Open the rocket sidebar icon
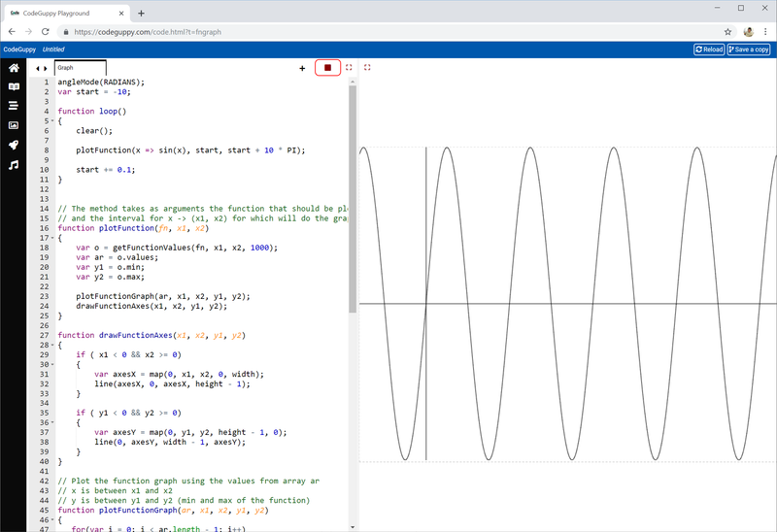This screenshot has width=777, height=532. [14, 145]
